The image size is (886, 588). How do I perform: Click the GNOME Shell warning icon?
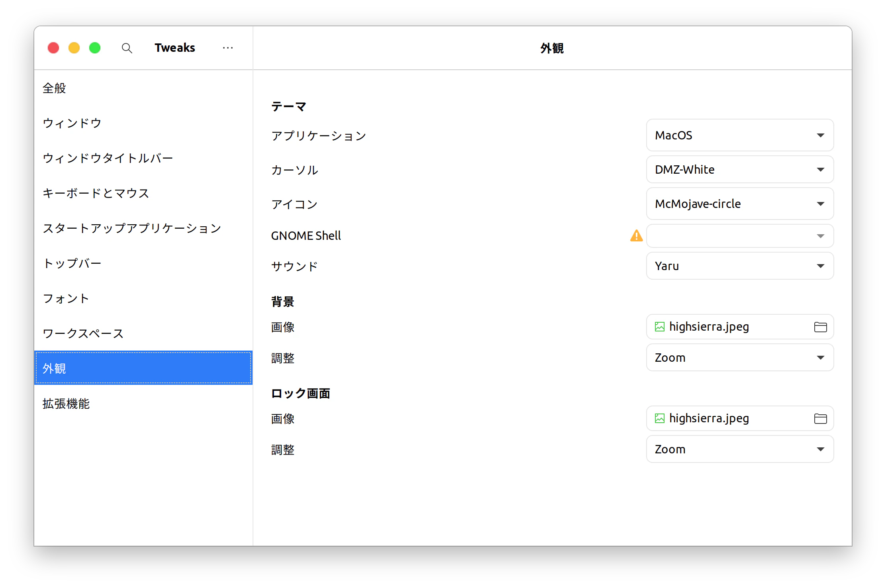pyautogui.click(x=636, y=236)
